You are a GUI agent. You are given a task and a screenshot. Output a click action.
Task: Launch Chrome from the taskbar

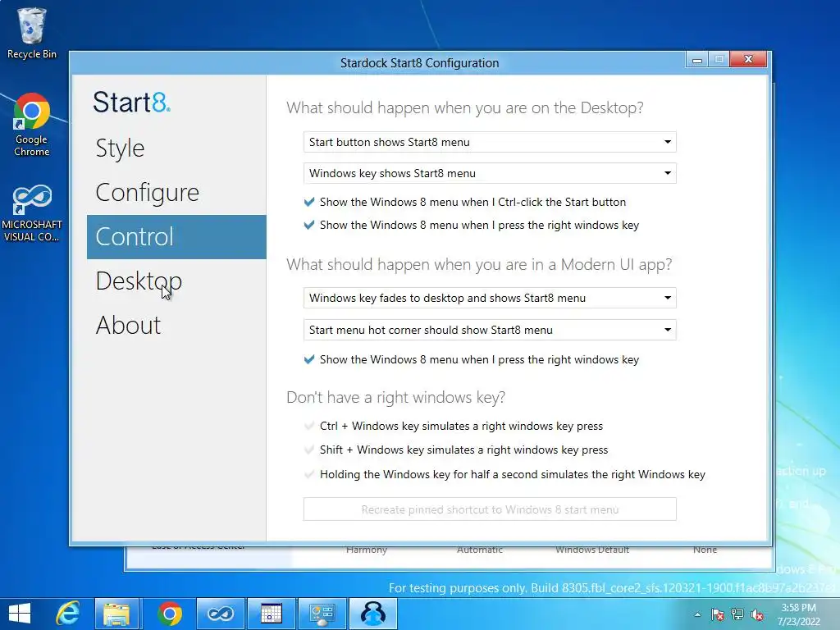click(169, 614)
